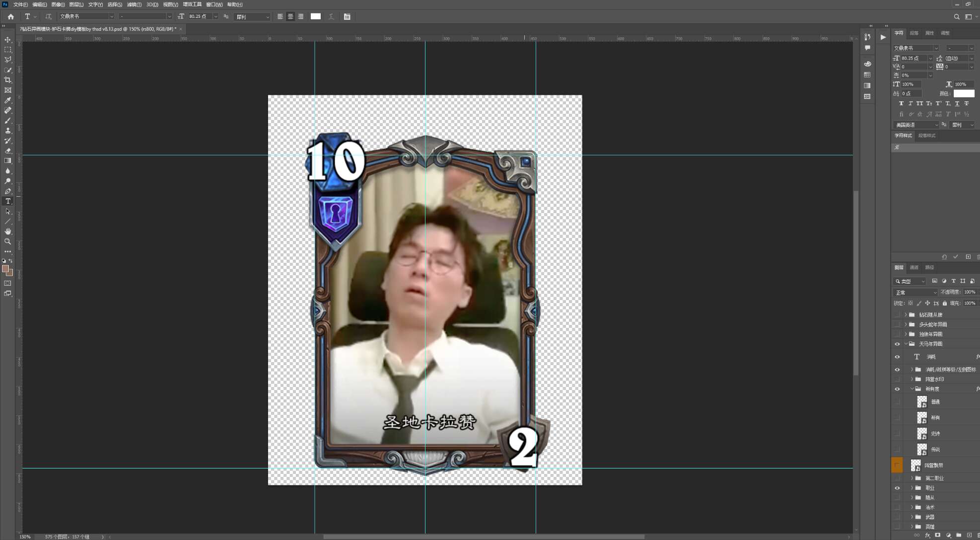Center-align text in options bar
Screen dimensions: 980x540
point(290,16)
